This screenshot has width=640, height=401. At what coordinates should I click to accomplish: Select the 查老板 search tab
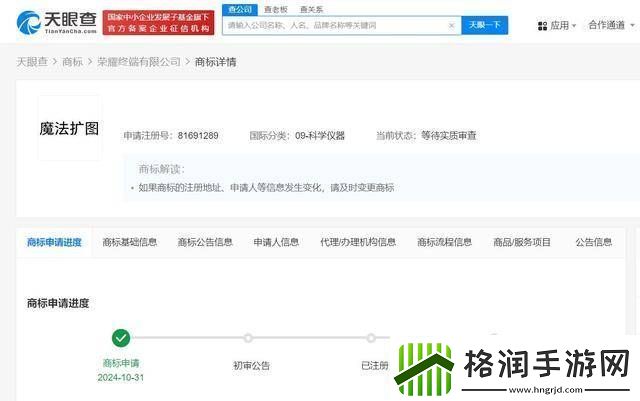tap(276, 9)
